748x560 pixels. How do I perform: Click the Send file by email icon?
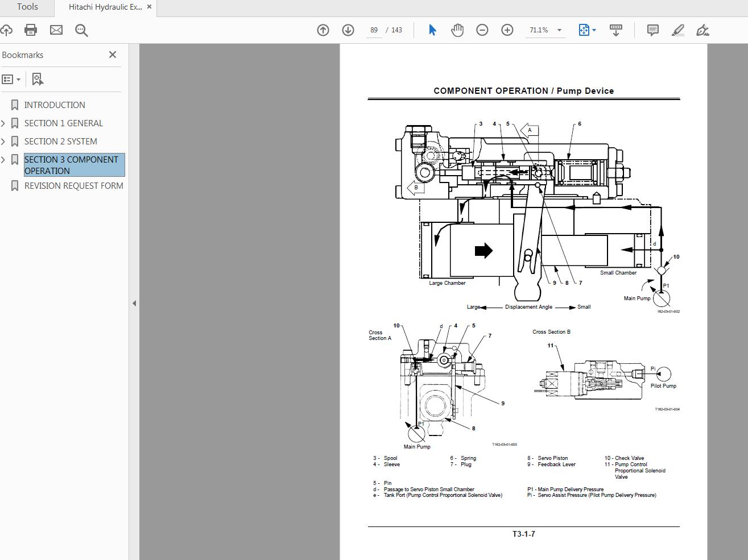click(x=56, y=30)
